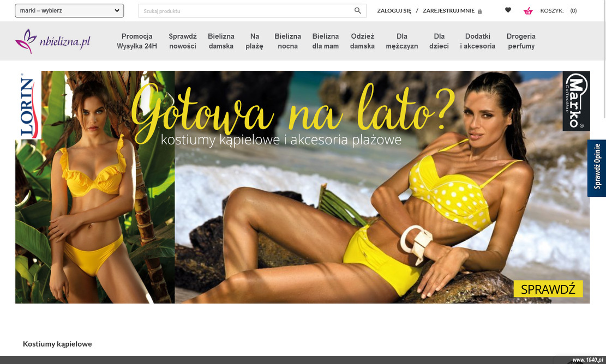Open the Dla mężczyzn menu
The image size is (606, 364).
[401, 41]
